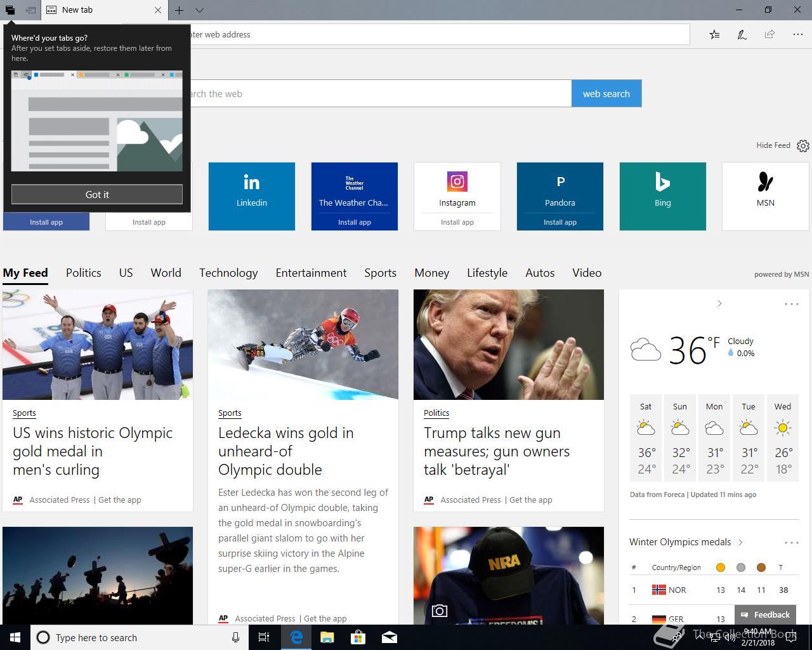Open a new tab with plus icon
Screen dimensions: 812x650
click(180, 10)
